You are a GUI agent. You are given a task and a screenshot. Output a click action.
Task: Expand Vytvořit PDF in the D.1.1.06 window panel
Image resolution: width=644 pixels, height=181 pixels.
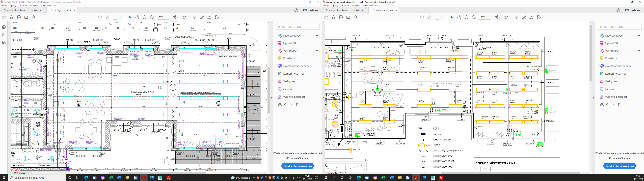[317, 51]
